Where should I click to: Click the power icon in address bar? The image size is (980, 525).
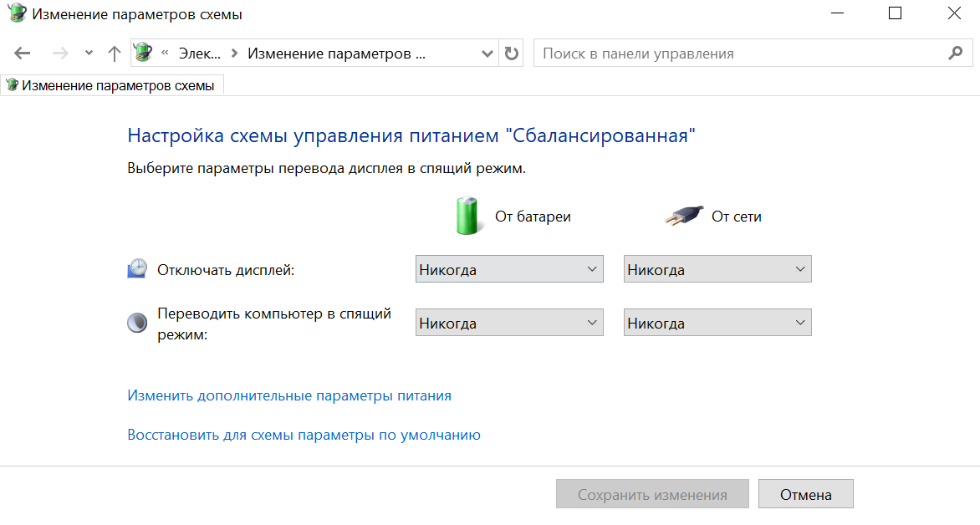(144, 53)
